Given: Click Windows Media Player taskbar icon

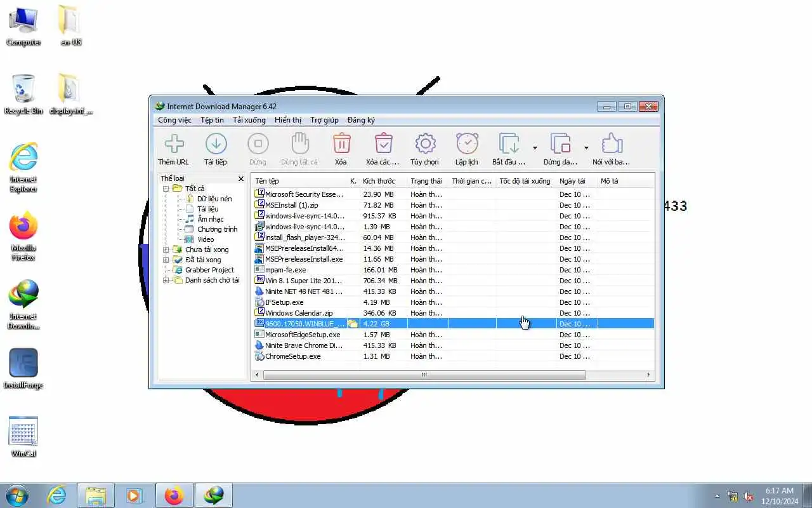Looking at the screenshot, I should coord(134,495).
